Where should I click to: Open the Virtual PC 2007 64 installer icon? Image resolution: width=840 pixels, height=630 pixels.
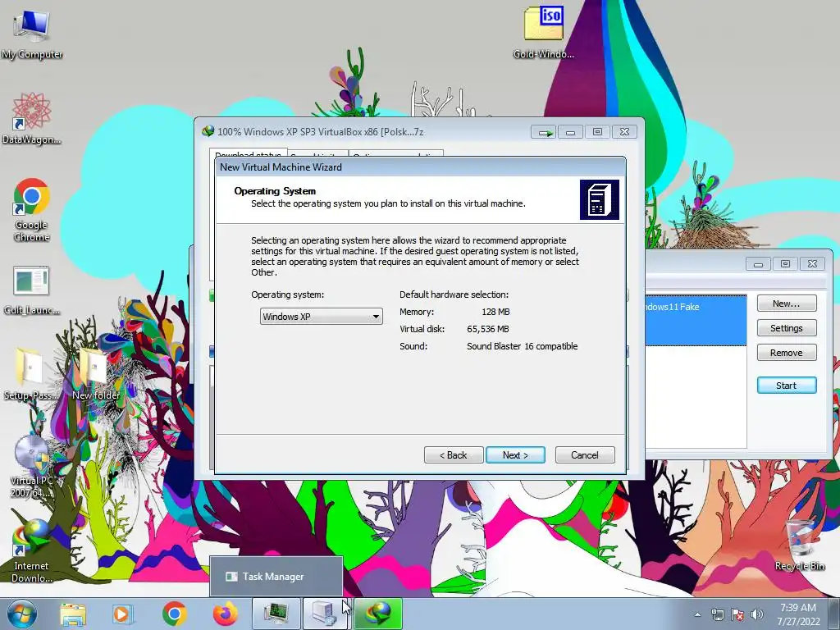(x=32, y=466)
